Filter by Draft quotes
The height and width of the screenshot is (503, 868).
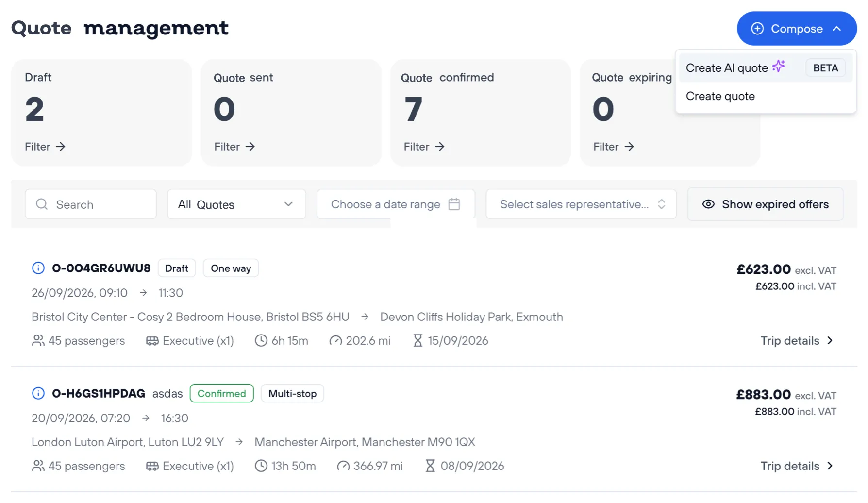(45, 147)
